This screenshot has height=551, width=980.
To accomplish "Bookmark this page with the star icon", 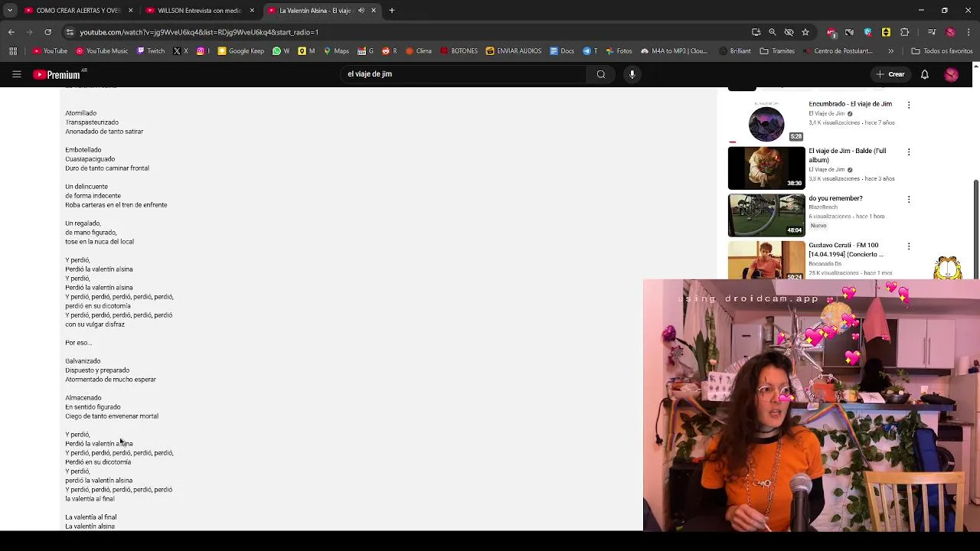I will 805,32.
